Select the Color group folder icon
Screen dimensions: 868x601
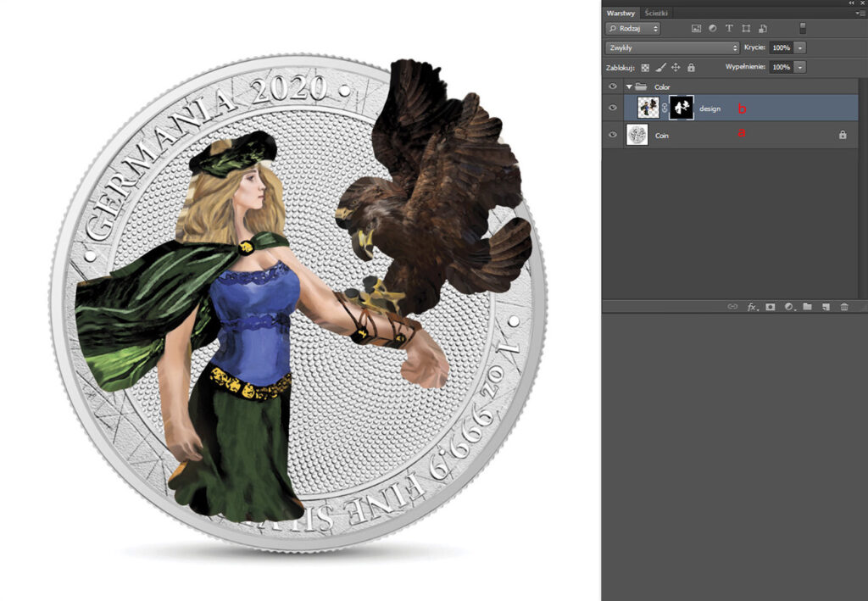641,86
